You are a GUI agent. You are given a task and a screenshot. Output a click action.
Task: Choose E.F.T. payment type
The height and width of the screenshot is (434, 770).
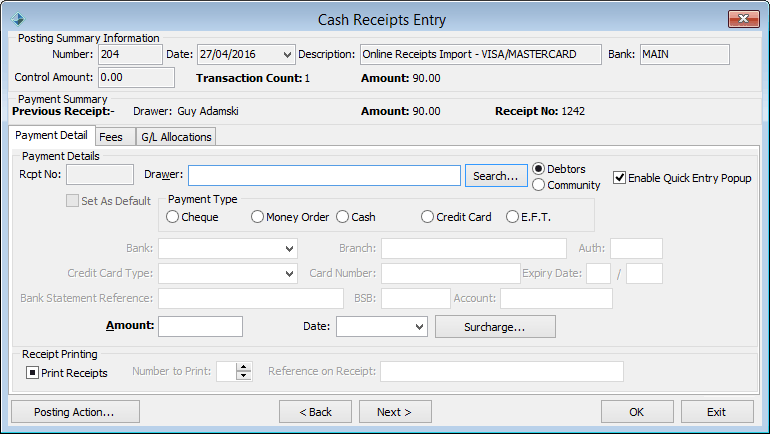point(512,217)
